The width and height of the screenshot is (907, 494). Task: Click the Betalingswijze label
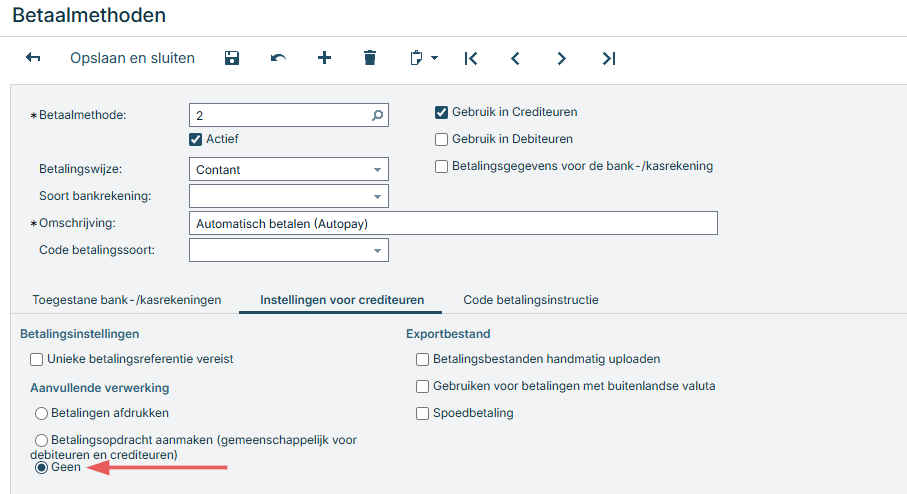coord(80,169)
